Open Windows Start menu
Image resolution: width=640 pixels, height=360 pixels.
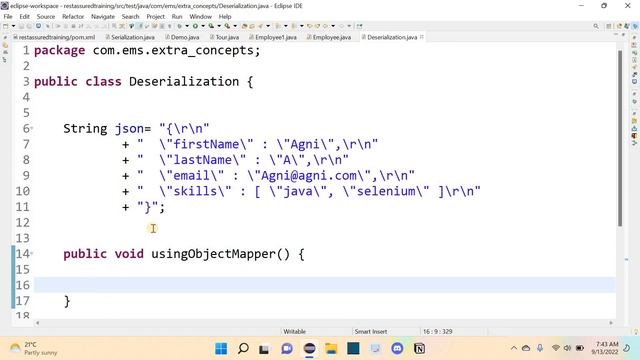pos(221,349)
